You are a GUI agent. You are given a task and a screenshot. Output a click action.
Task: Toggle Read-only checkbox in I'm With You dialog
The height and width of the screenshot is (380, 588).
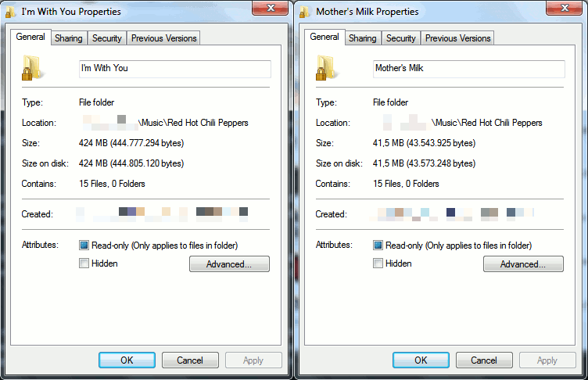pos(84,246)
